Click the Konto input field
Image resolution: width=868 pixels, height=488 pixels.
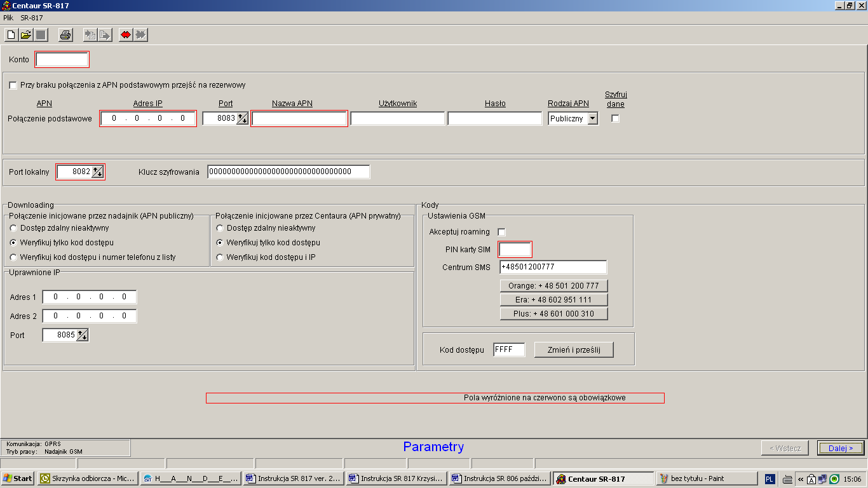click(62, 59)
